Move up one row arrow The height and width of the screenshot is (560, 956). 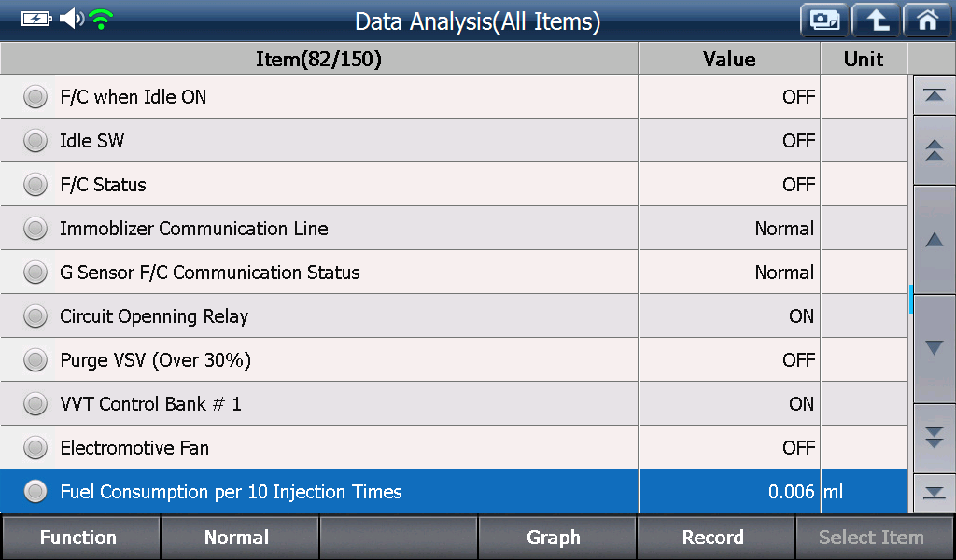(x=934, y=240)
